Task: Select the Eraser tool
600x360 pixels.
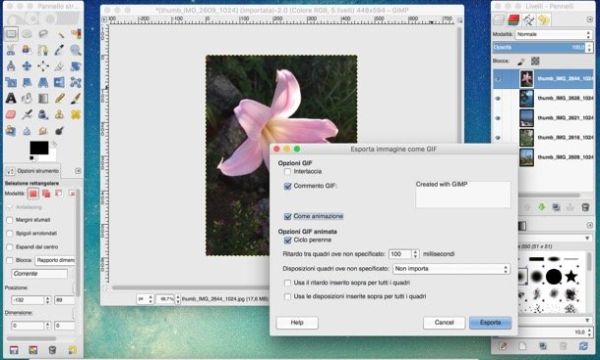Action: point(11,114)
